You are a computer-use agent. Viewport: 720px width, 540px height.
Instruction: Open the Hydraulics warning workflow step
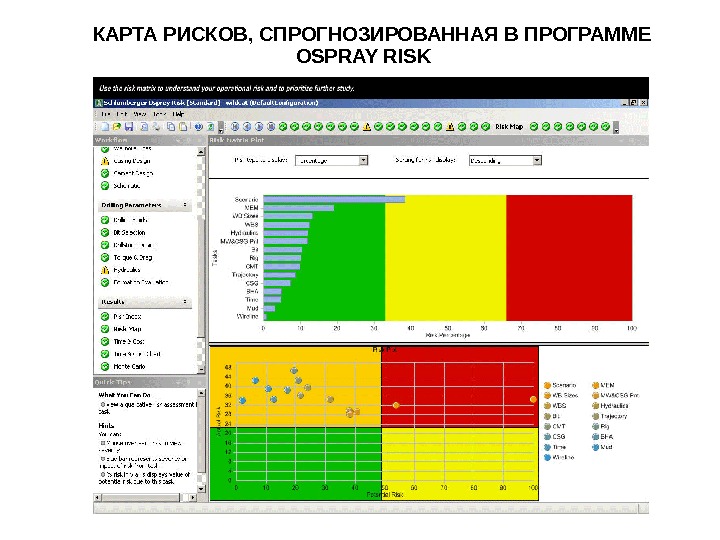(x=120, y=270)
